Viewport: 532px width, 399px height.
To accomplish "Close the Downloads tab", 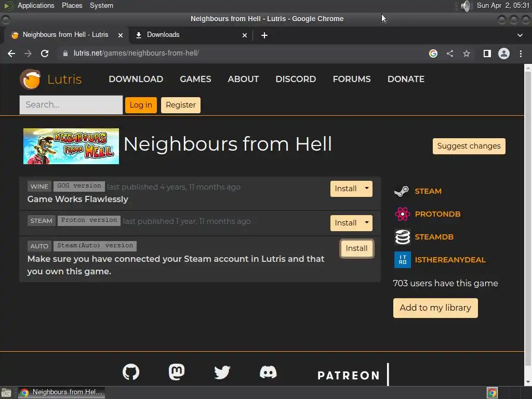I will pyautogui.click(x=245, y=35).
